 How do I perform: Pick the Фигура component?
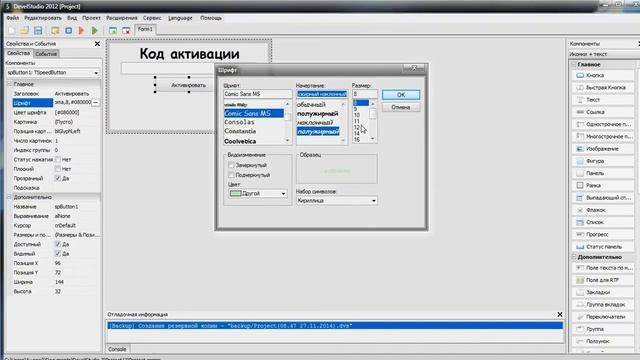[x=603, y=161]
